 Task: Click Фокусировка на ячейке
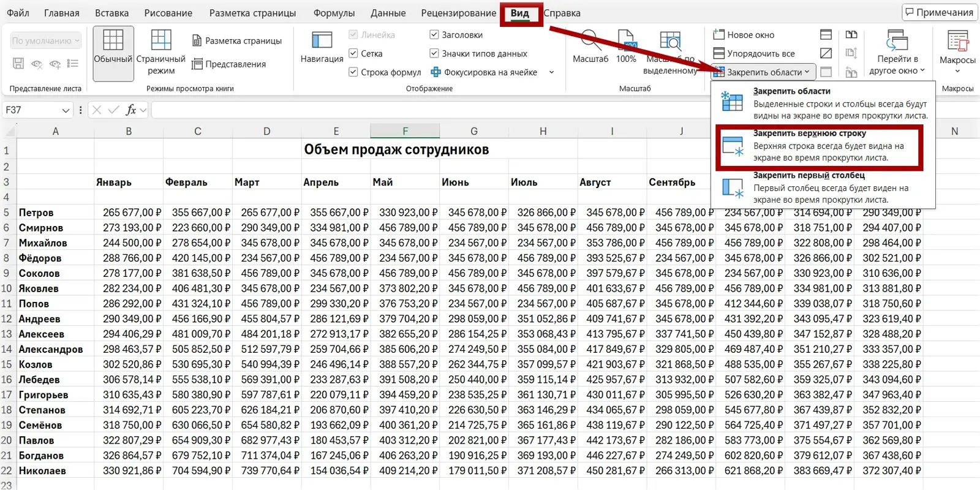click(x=484, y=72)
